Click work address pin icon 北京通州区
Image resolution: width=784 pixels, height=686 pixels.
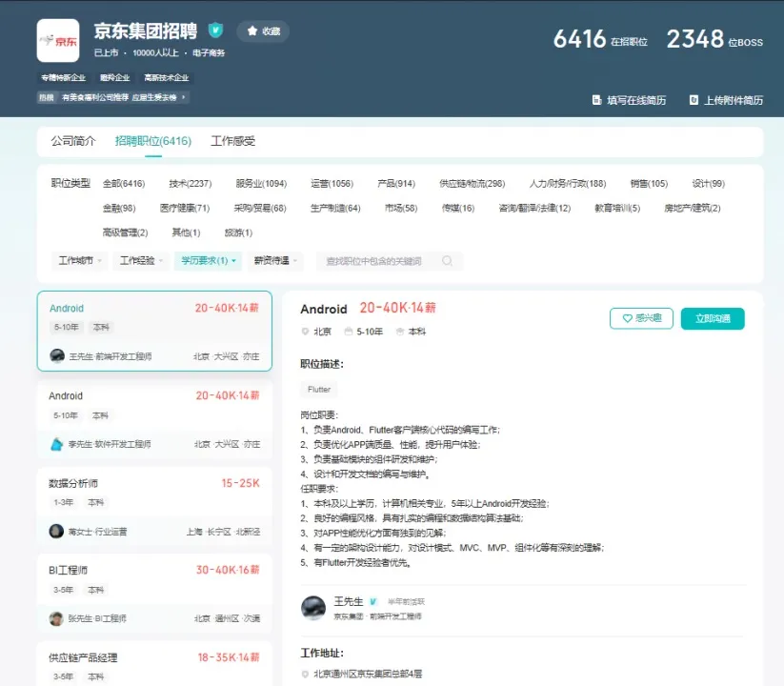(x=305, y=674)
